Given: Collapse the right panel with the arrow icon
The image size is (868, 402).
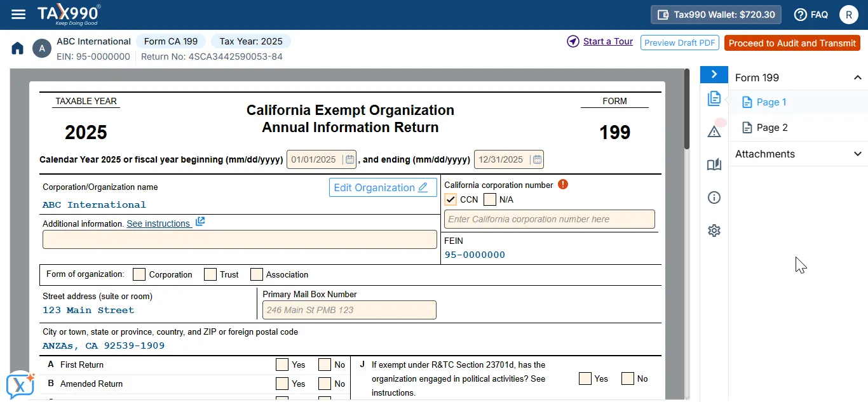Looking at the screenshot, I should pyautogui.click(x=714, y=74).
